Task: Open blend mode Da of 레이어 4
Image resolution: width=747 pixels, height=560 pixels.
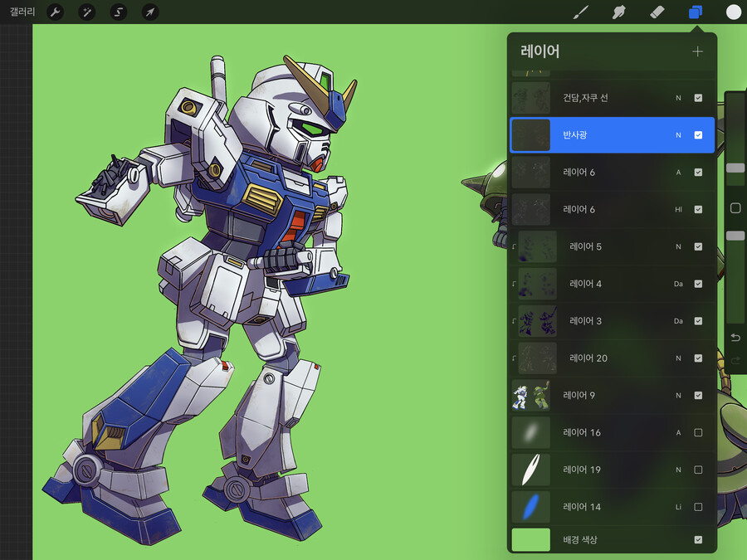Action: point(678,284)
